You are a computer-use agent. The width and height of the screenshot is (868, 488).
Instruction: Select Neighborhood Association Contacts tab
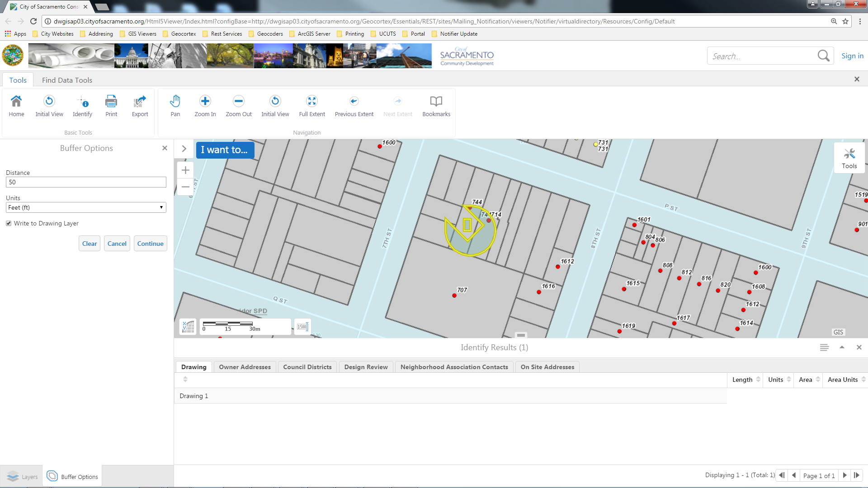click(x=454, y=367)
